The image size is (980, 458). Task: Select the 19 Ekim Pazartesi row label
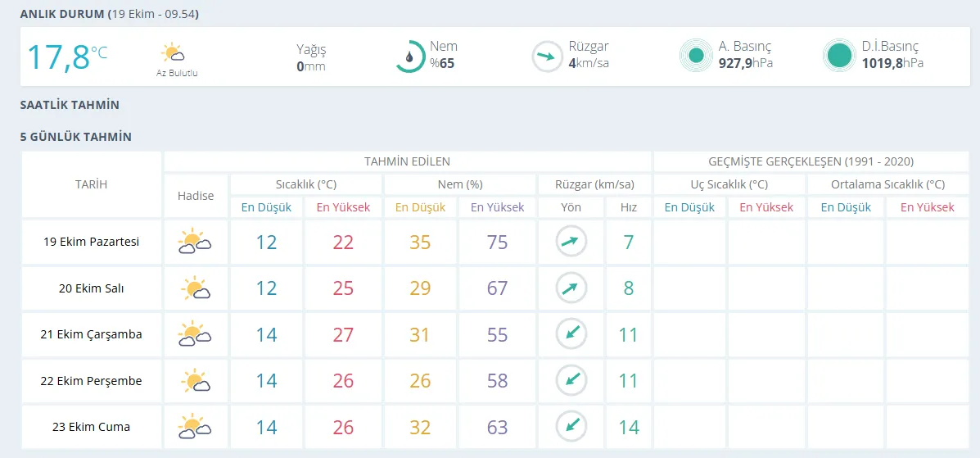pyautogui.click(x=91, y=242)
